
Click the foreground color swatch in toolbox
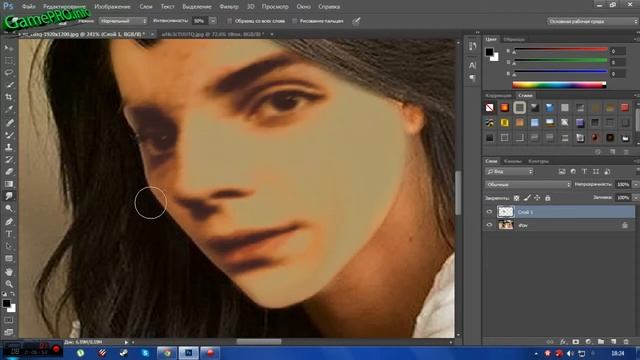[6, 303]
